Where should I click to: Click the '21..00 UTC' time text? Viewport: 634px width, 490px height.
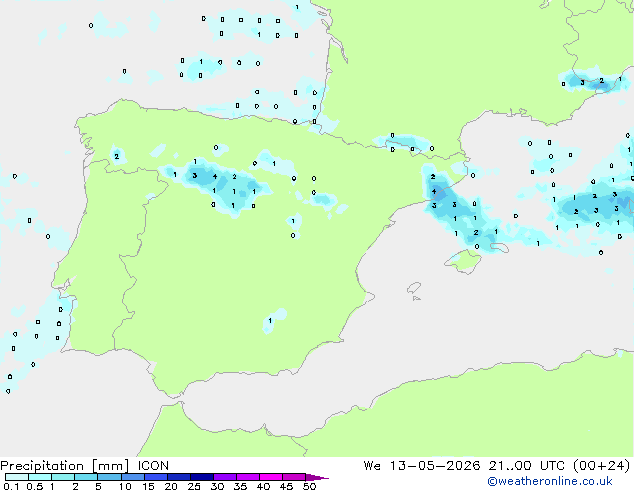coord(526,466)
